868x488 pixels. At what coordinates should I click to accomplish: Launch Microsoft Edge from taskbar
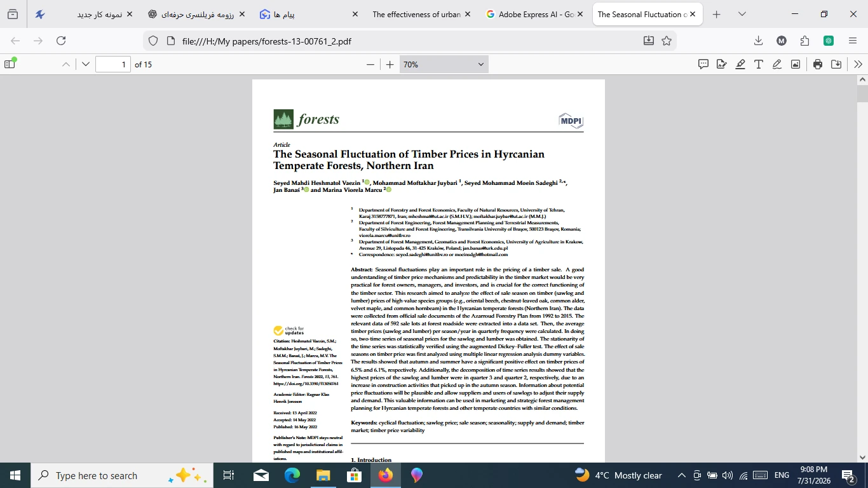pyautogui.click(x=292, y=475)
